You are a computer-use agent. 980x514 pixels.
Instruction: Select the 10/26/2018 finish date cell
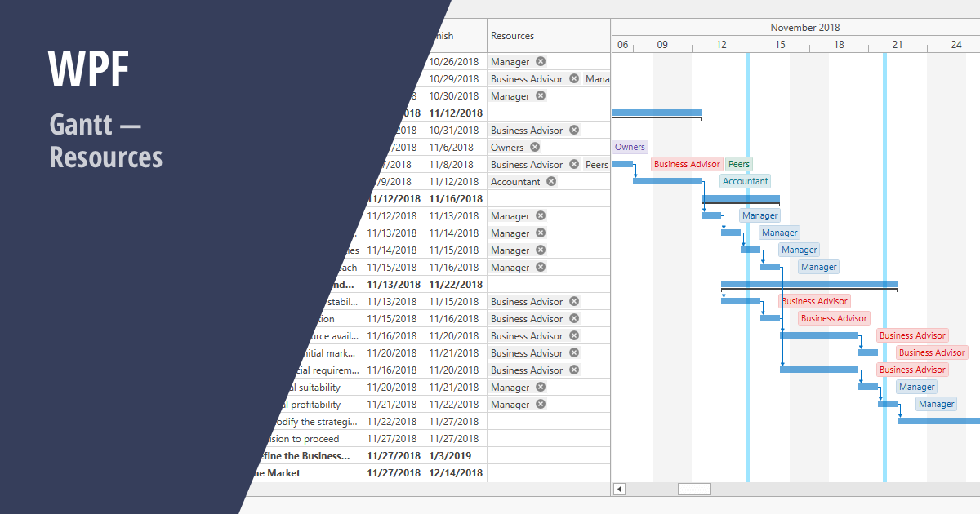tap(454, 61)
